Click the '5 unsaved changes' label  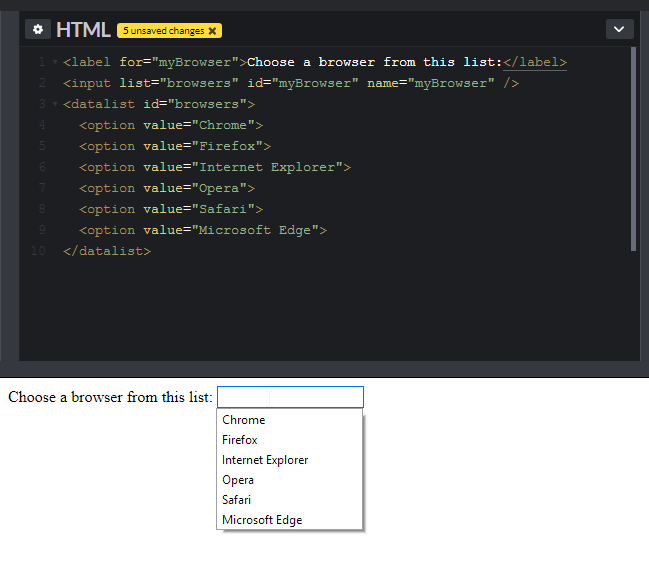(163, 31)
